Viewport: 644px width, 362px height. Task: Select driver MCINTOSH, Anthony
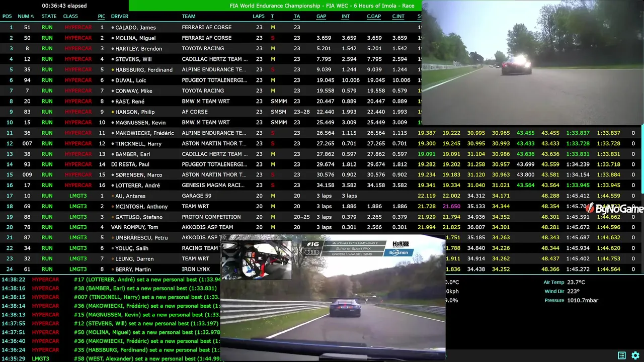tap(141, 207)
